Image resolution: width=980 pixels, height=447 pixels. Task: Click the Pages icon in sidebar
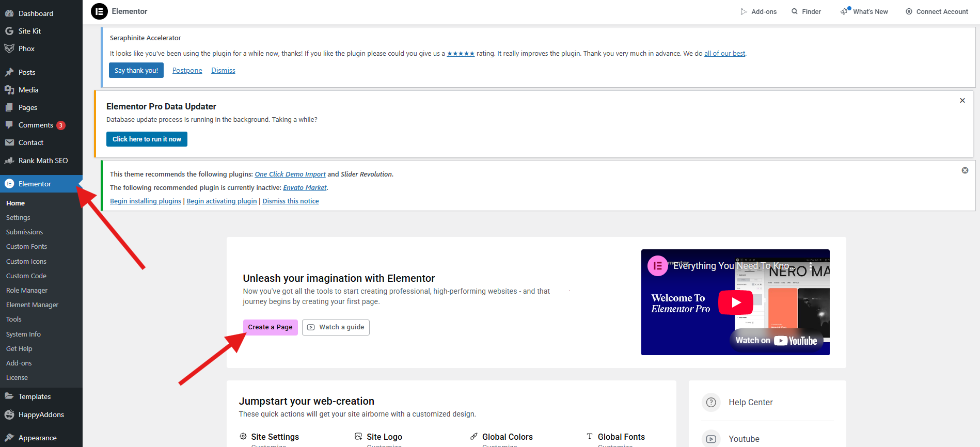coord(9,107)
